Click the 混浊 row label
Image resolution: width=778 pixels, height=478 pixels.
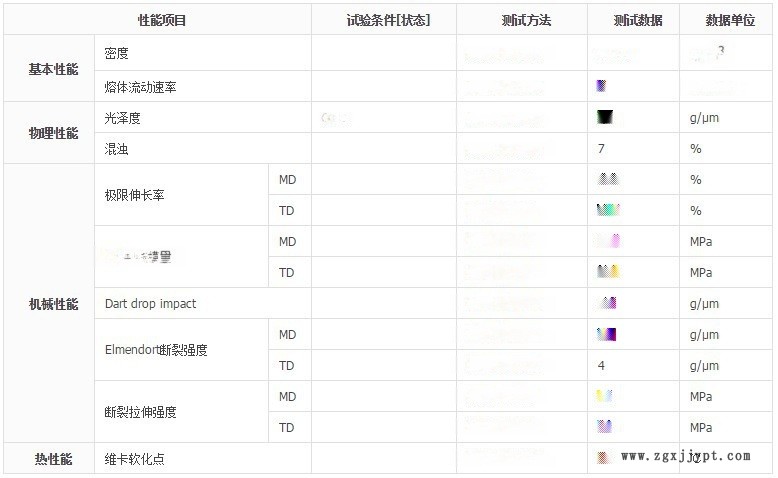pyautogui.click(x=117, y=149)
